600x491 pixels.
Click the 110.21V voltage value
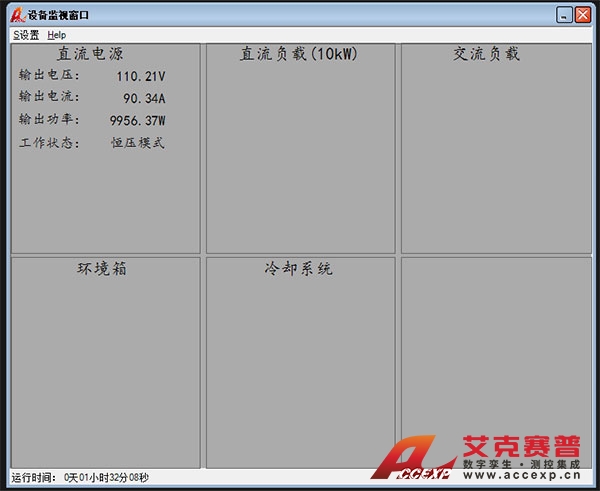coord(141,77)
